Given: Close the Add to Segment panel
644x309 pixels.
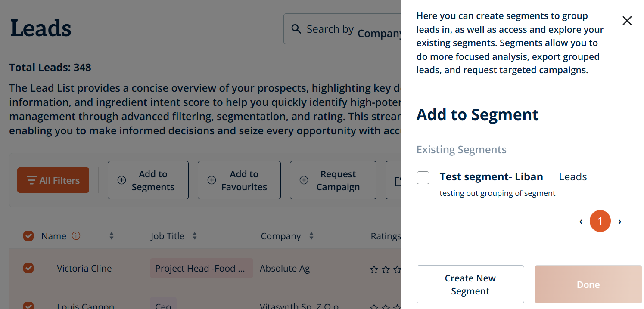Looking at the screenshot, I should point(627,21).
